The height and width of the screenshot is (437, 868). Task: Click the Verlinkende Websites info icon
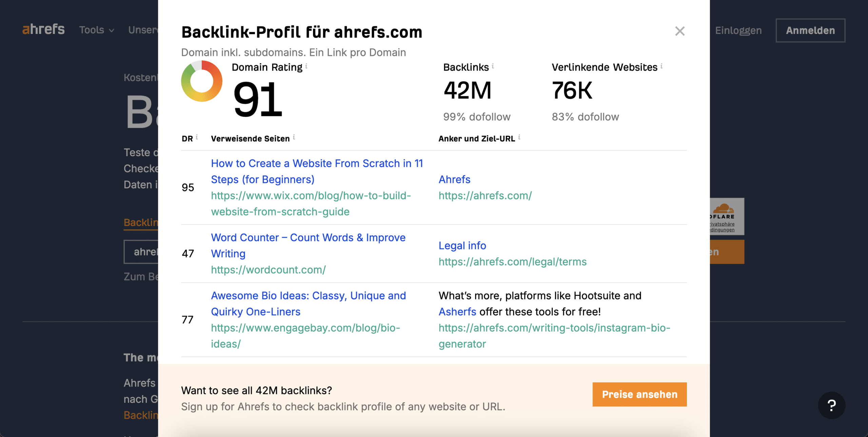tap(661, 66)
